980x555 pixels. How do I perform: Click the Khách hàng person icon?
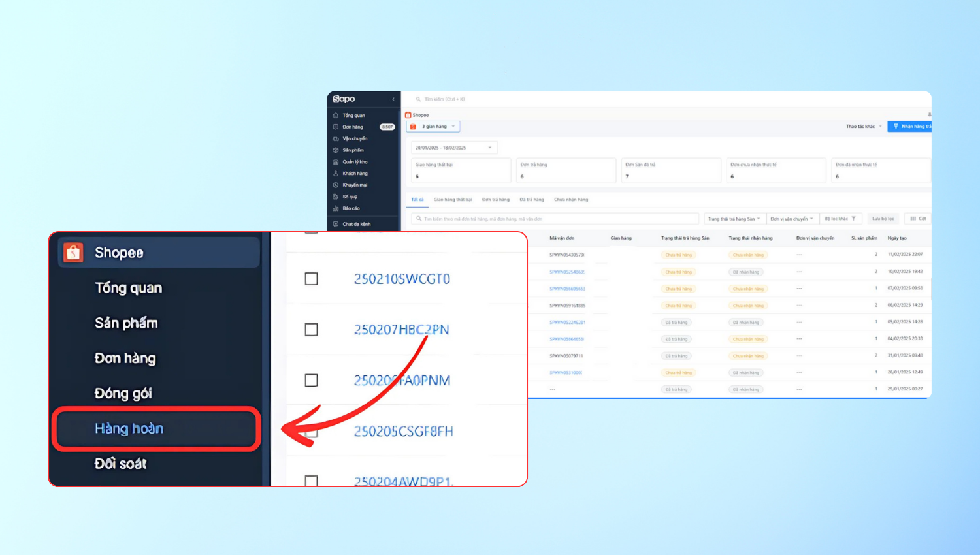click(x=336, y=174)
